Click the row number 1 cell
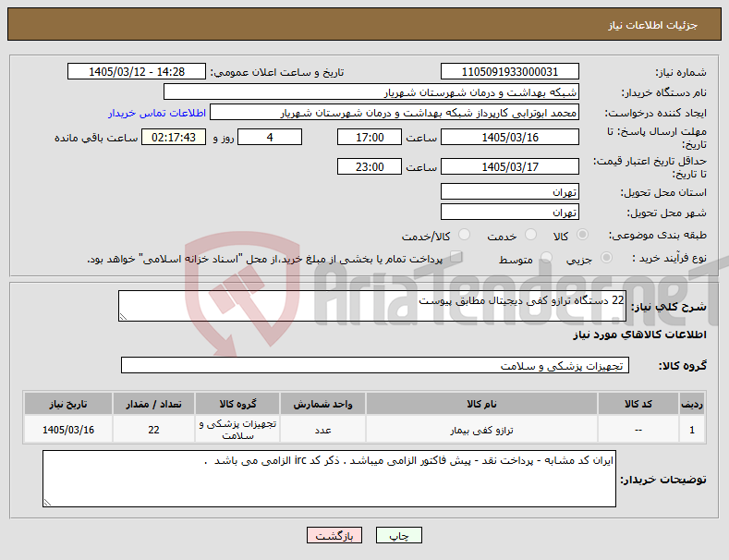The width and height of the screenshot is (729, 560). click(x=692, y=430)
